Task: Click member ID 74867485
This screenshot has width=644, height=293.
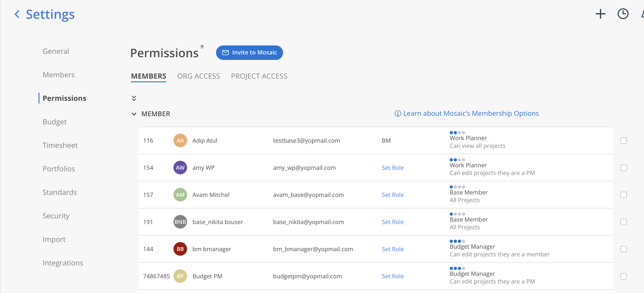Action: click(x=156, y=276)
